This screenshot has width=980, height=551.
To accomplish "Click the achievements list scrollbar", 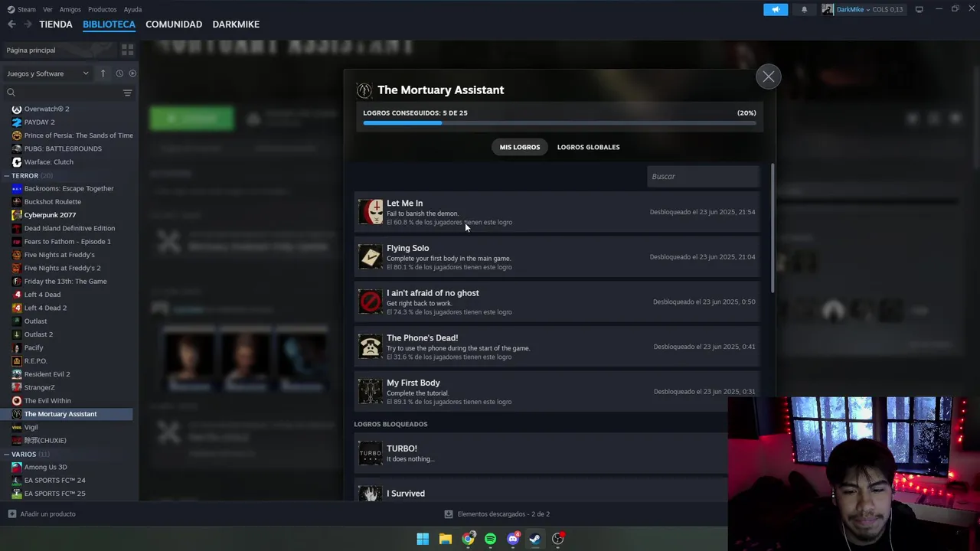I will click(x=773, y=227).
